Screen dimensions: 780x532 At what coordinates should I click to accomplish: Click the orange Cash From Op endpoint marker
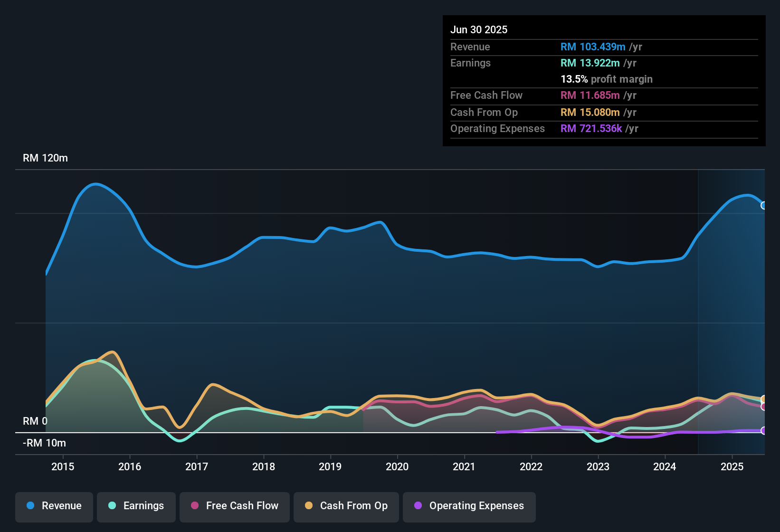click(764, 399)
